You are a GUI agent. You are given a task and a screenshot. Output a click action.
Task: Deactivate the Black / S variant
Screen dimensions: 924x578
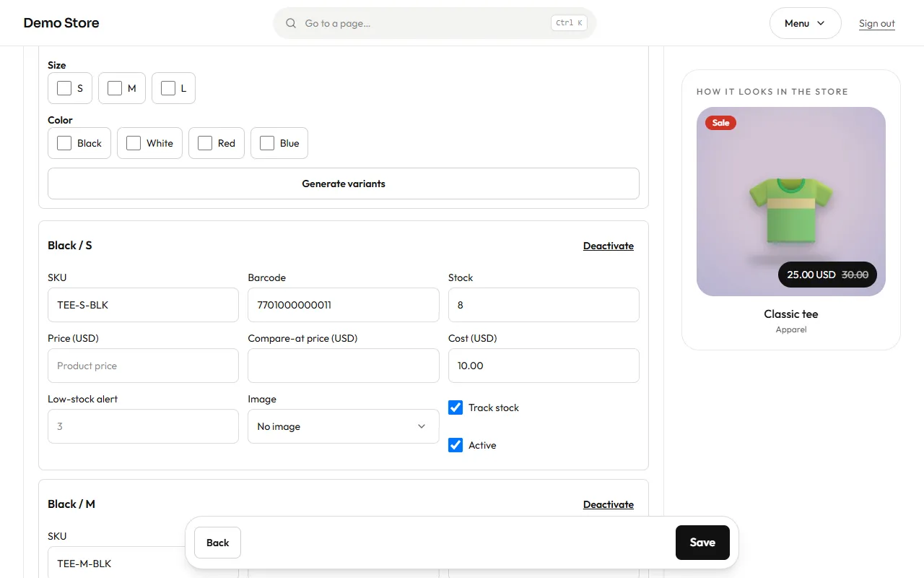tap(609, 246)
